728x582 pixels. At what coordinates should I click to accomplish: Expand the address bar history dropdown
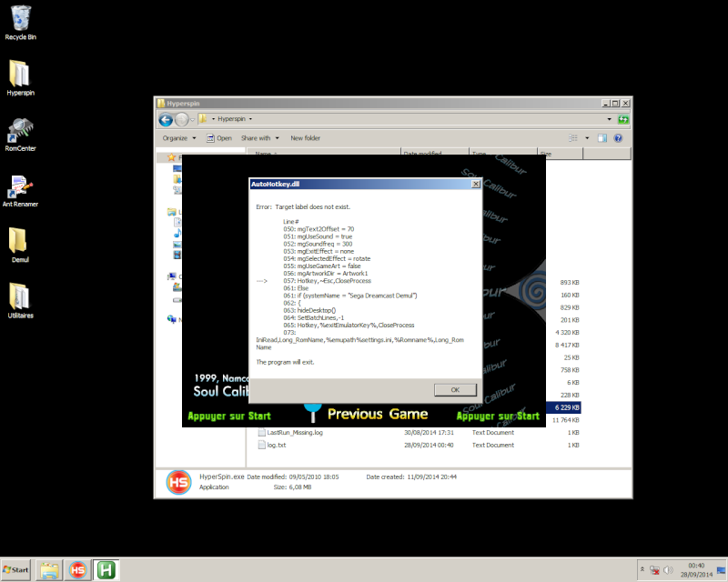click(x=609, y=119)
